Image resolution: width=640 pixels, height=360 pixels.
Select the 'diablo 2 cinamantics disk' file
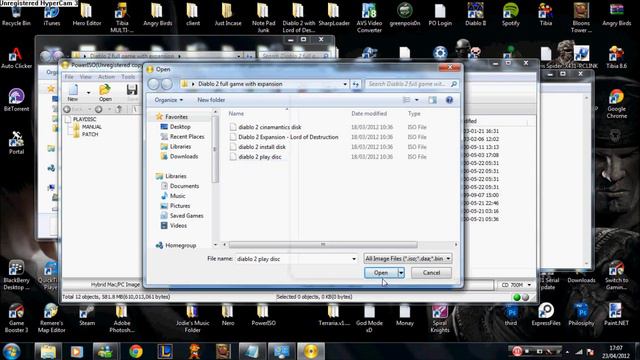tap(269, 127)
